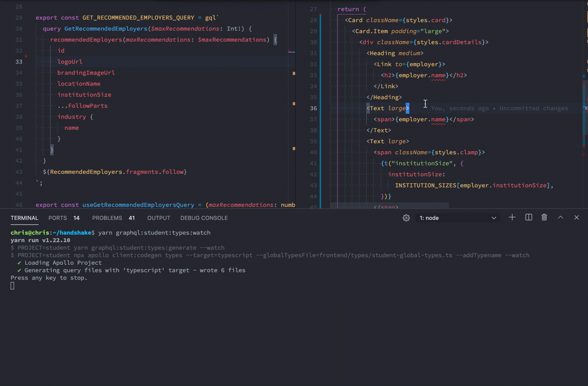Screen dimensions: 588x386
Task: Open the '1: node' terminal dropdown
Action: click(458, 218)
